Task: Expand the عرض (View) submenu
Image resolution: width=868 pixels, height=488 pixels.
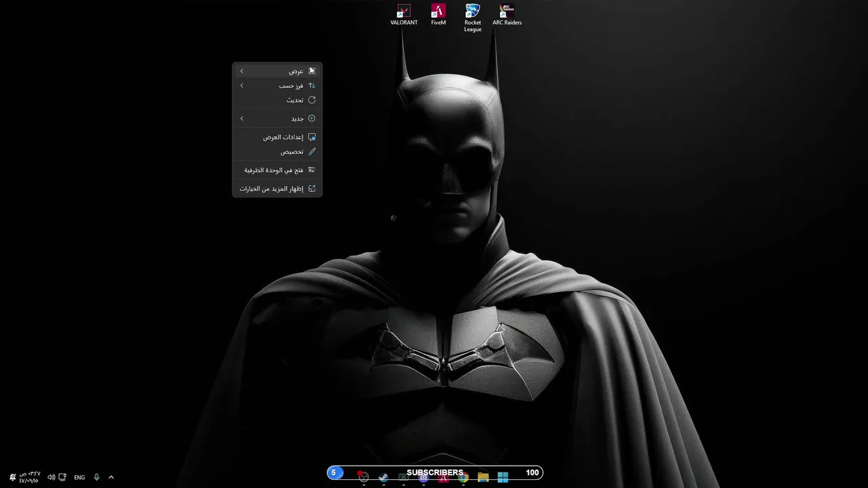Action: click(x=277, y=71)
